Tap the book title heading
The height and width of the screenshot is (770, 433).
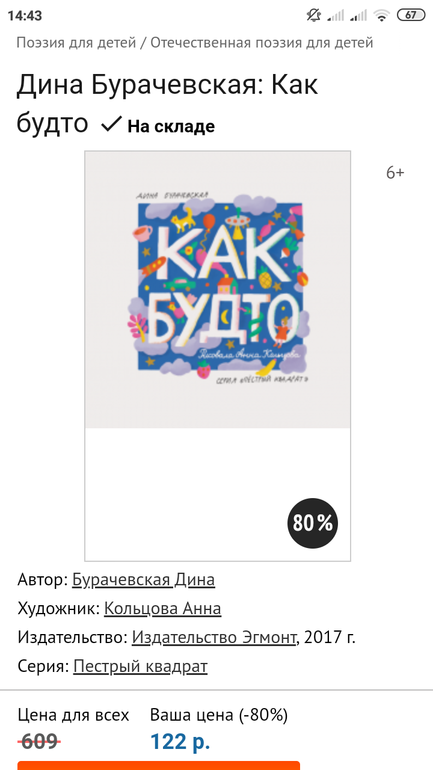click(x=167, y=104)
